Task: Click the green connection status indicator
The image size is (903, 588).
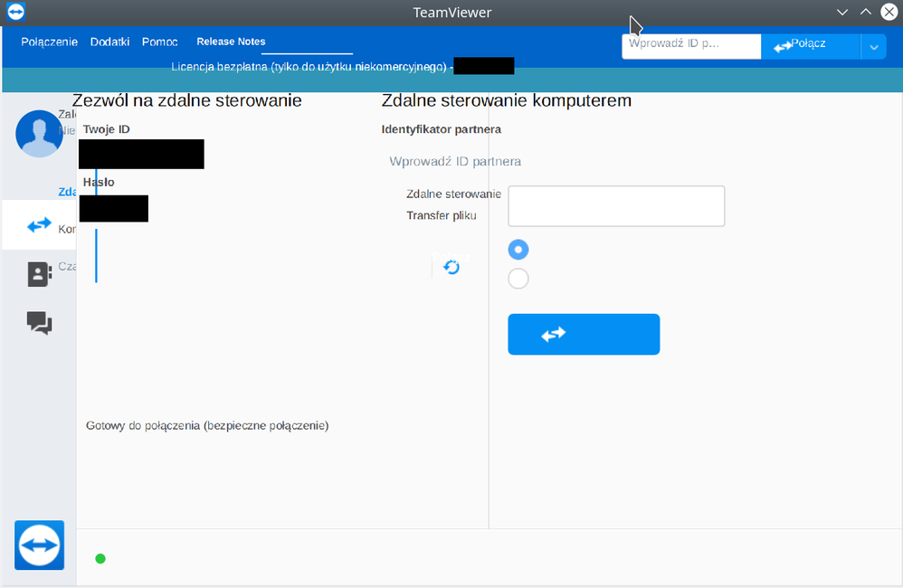Action: point(100,559)
